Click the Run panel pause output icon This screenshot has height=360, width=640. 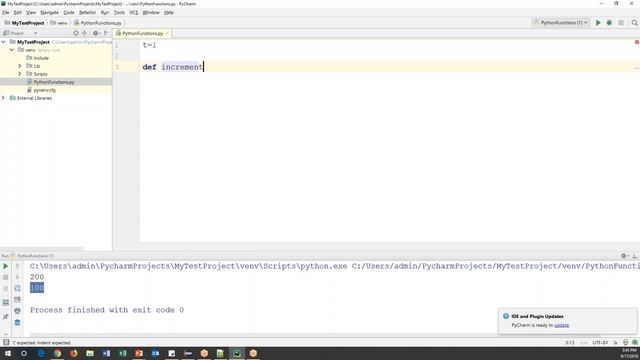click(6, 288)
